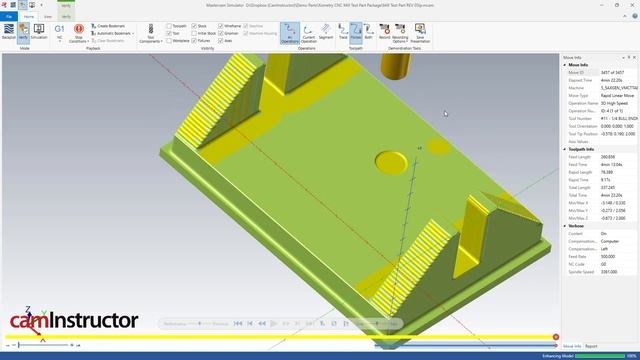The image size is (640, 360).
Task: Choose the Segment operation view
Action: tap(326, 32)
